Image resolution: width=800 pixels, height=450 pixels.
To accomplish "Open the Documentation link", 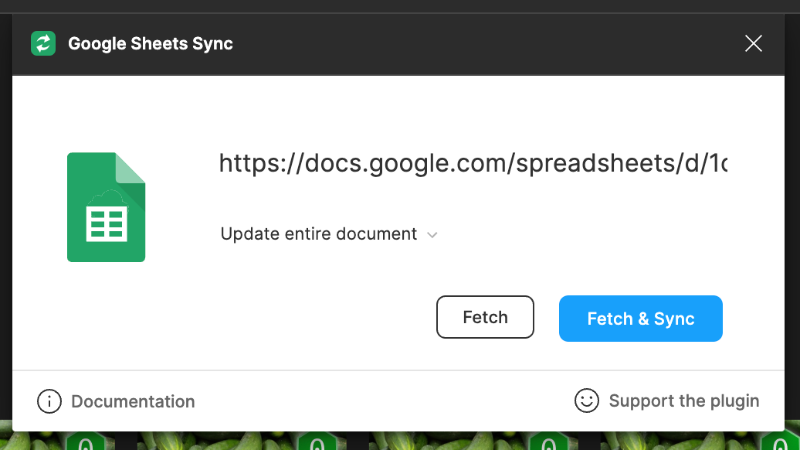I will [133, 401].
